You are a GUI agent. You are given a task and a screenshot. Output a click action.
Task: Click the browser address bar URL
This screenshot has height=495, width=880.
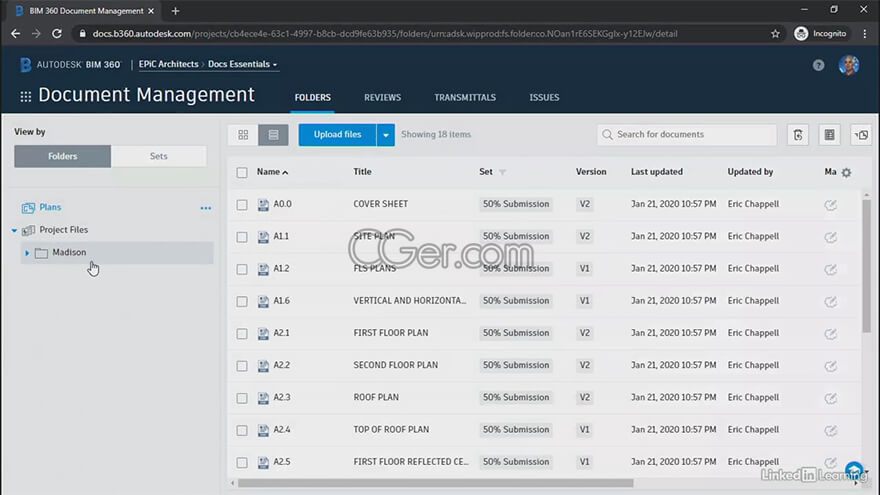click(385, 34)
